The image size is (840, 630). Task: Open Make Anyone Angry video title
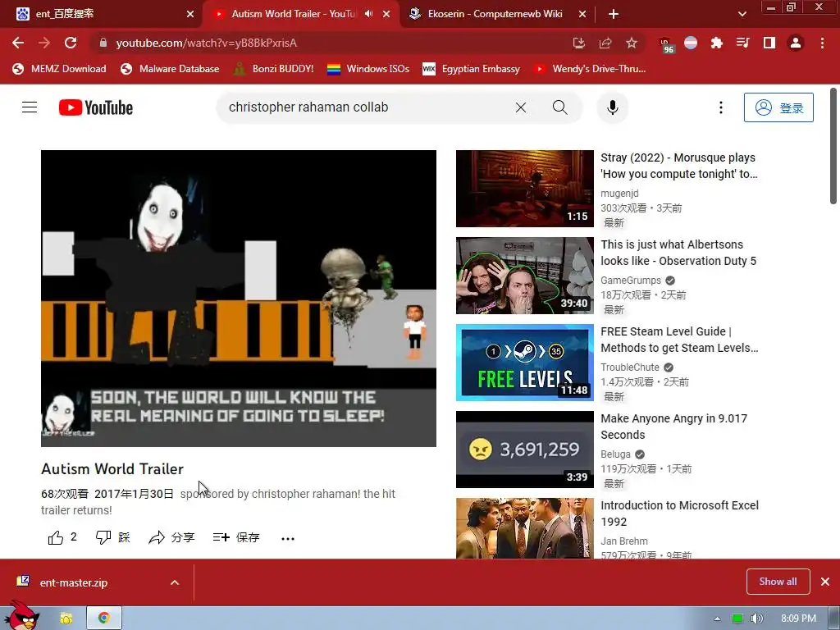tap(674, 427)
